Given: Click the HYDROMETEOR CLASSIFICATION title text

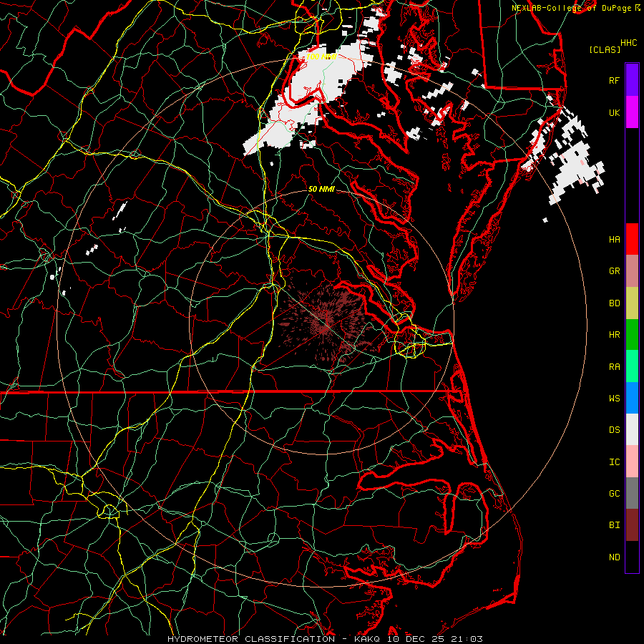Looking at the screenshot, I should tap(251, 639).
